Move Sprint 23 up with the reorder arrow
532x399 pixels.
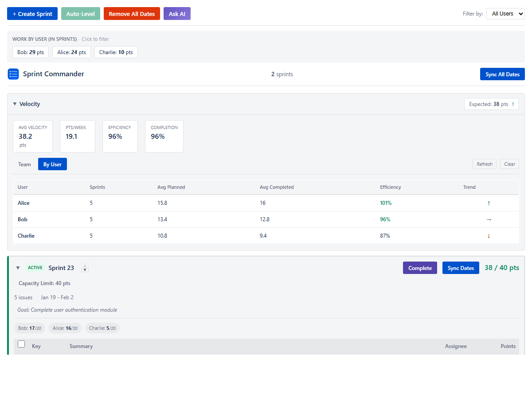pyautogui.click(x=85, y=266)
